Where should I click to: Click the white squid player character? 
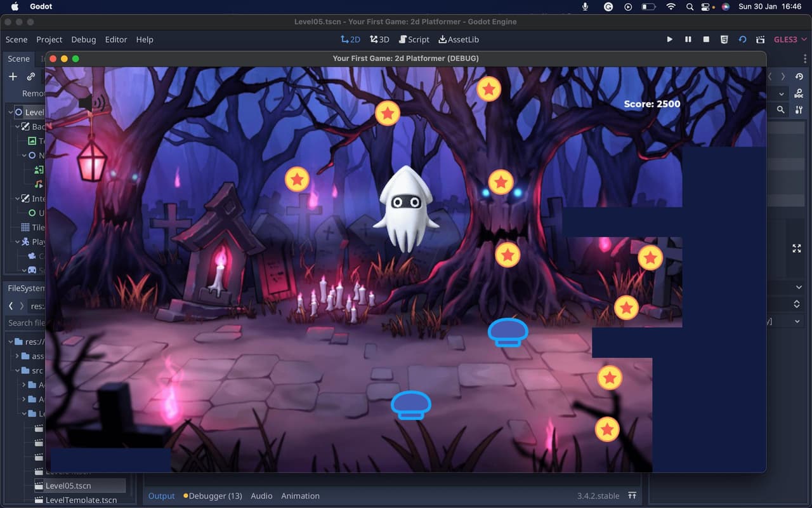point(406,210)
